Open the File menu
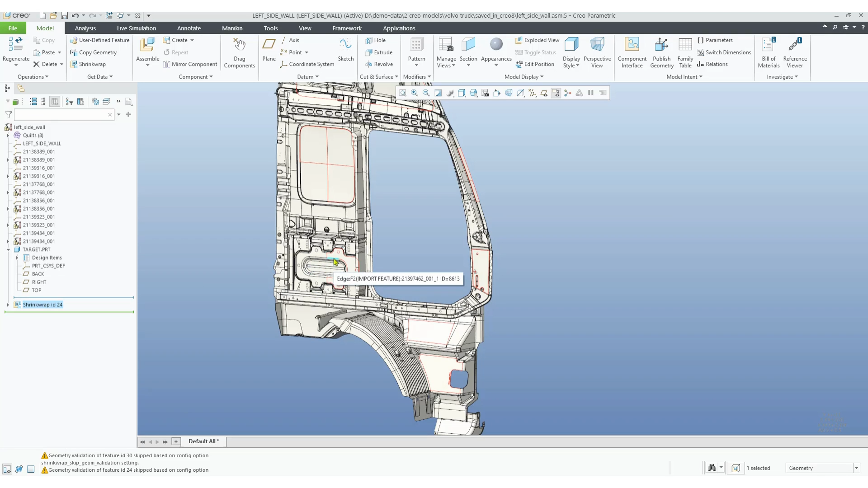868x488 pixels. (13, 28)
